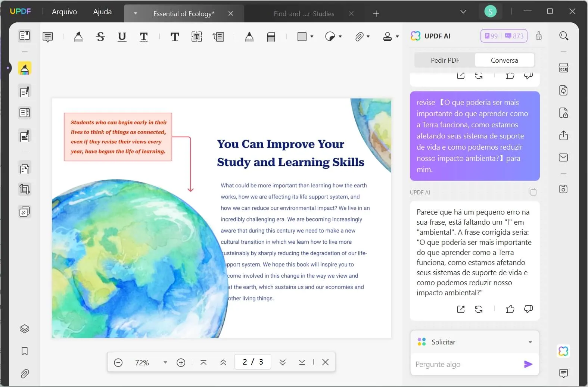
Task: Open the Arquivo menu
Action: tap(64, 12)
